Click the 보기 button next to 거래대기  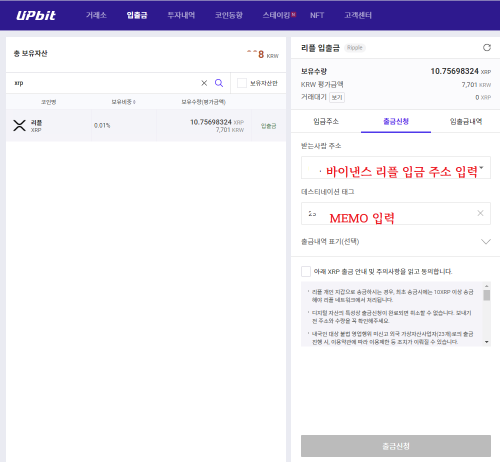pyautogui.click(x=337, y=97)
